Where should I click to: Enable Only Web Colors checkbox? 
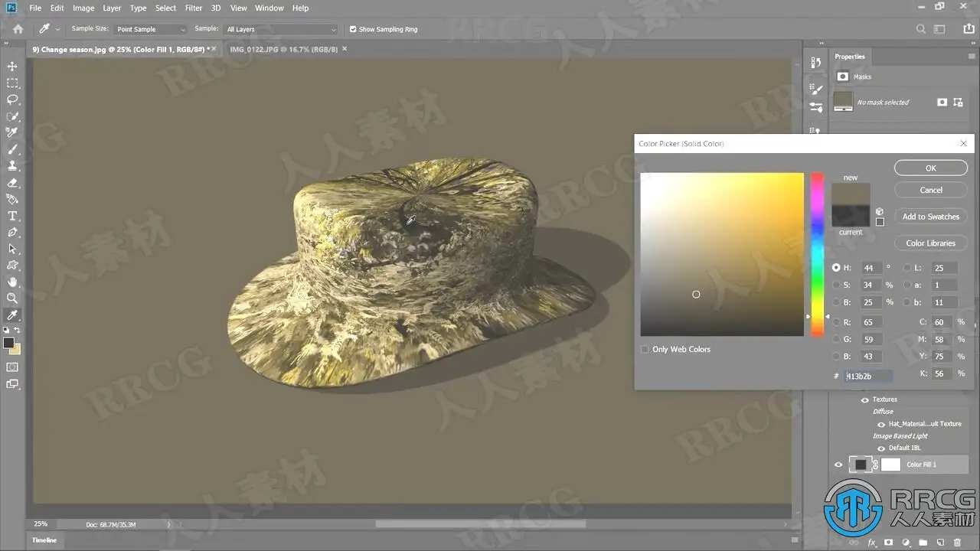click(645, 349)
